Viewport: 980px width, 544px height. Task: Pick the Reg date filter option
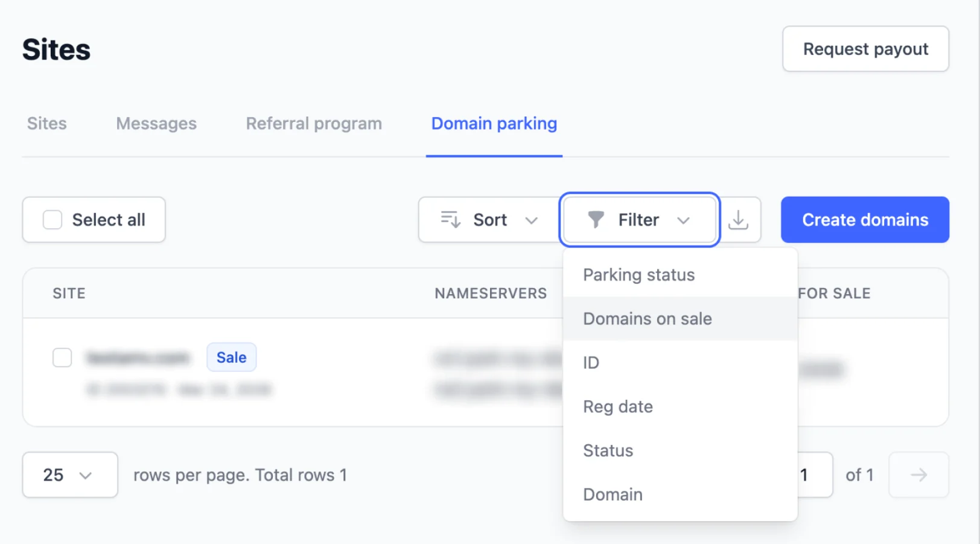[x=618, y=407]
